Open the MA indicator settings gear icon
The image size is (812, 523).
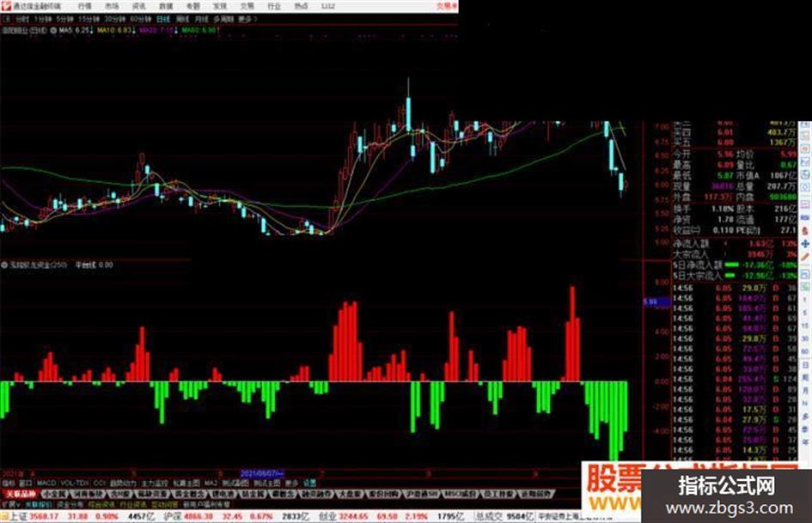[53, 31]
